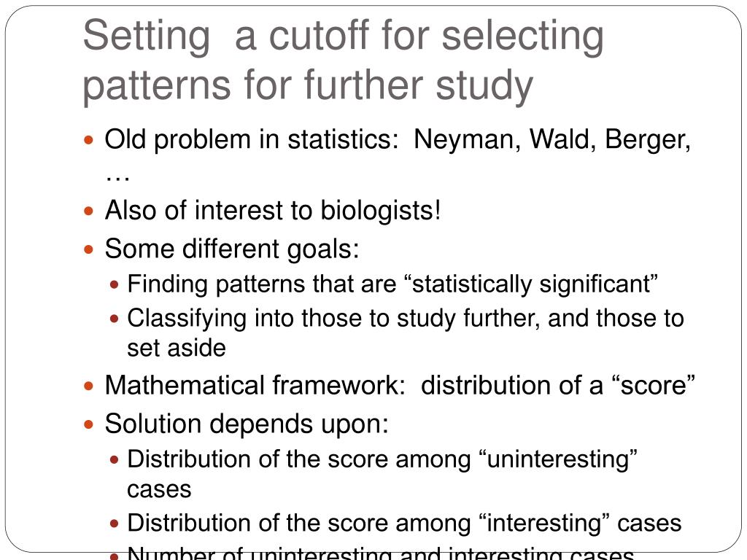Screen dimensions: 747x560
Task: Click the phrase "statistically significant"
Action: pos(531,284)
